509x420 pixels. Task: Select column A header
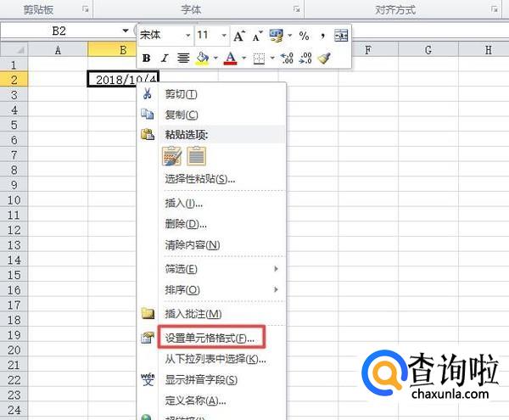point(58,50)
